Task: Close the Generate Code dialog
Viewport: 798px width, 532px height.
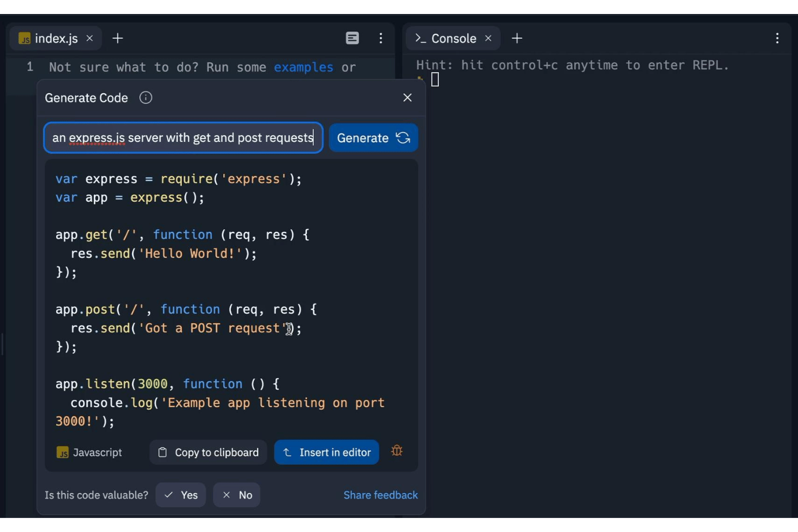Action: pos(408,98)
